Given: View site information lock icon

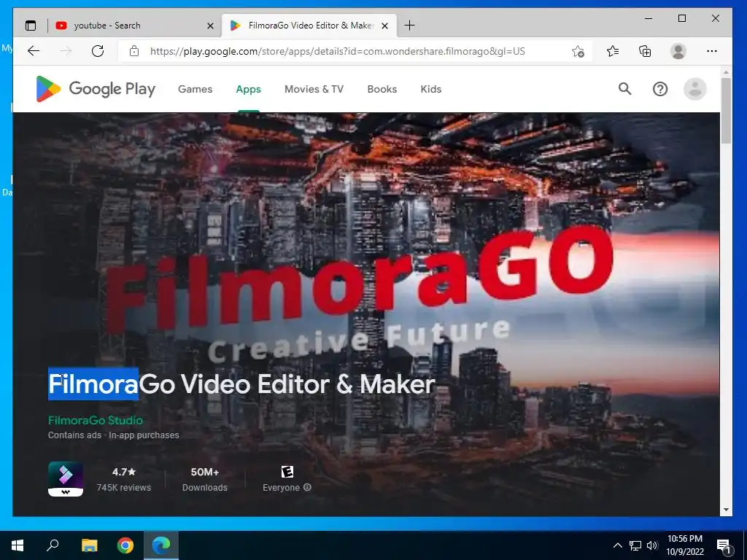Looking at the screenshot, I should click(x=134, y=51).
